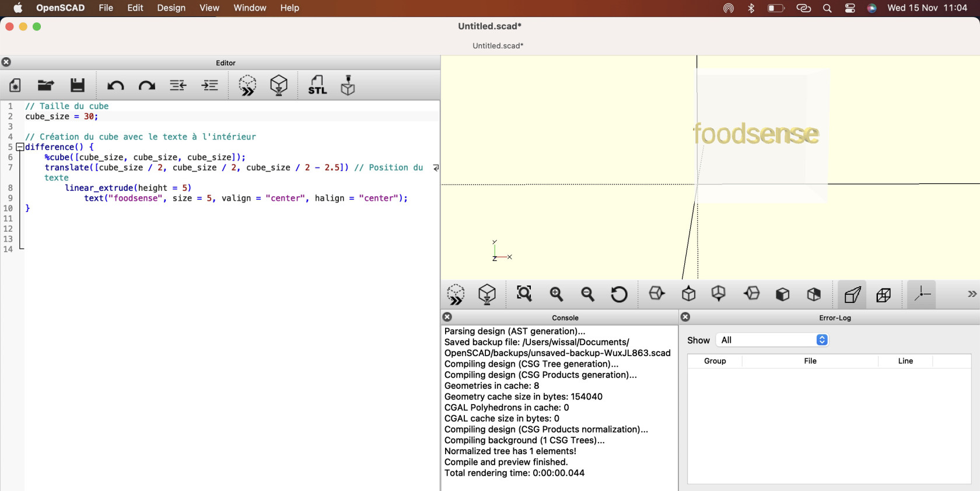980x491 pixels.
Task: Zoom in on the 3D view
Action: (x=556, y=294)
